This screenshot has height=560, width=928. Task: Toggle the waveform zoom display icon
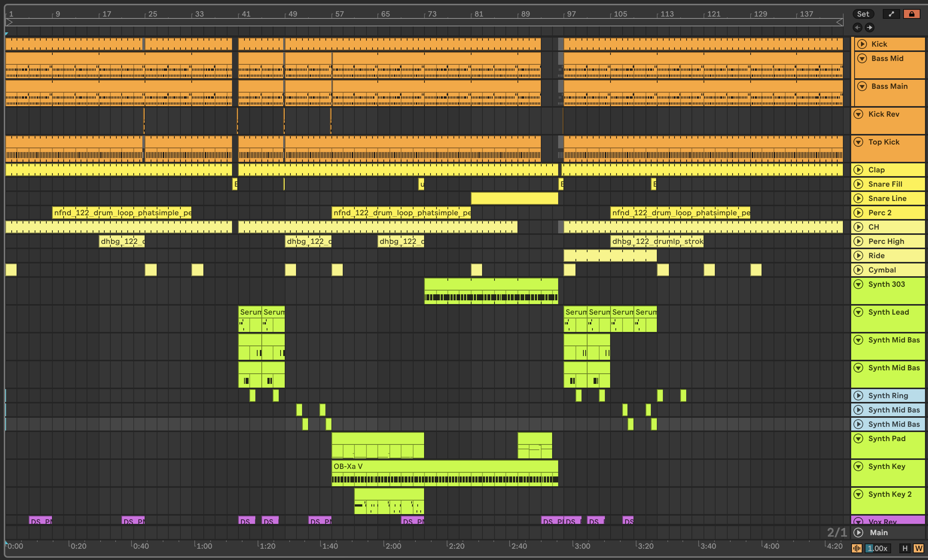(856, 548)
